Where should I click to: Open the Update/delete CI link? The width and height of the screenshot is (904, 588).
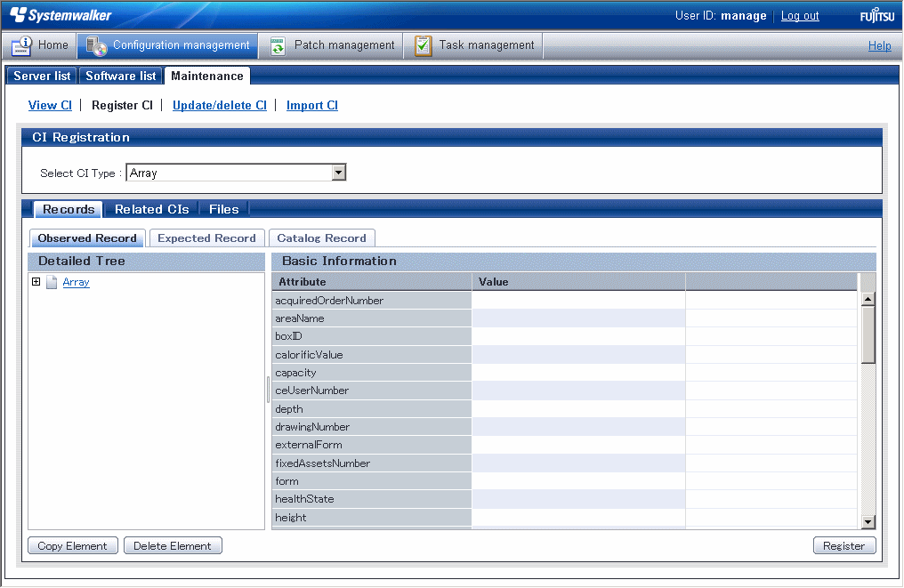click(220, 106)
